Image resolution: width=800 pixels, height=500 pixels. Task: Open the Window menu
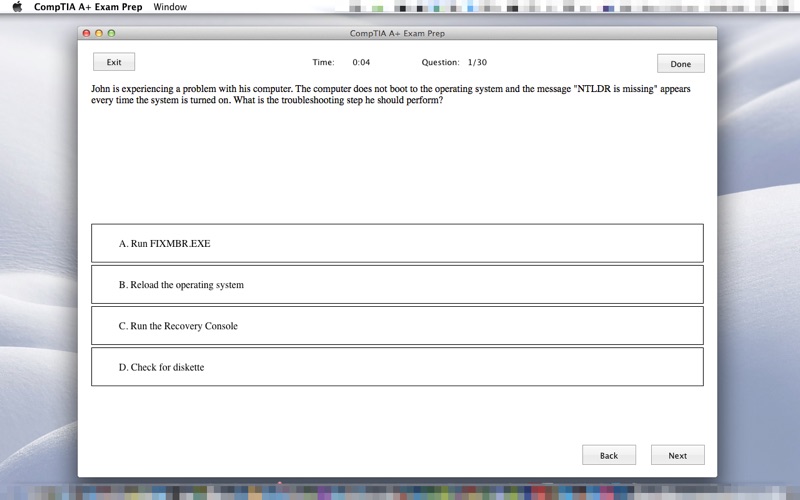(170, 7)
